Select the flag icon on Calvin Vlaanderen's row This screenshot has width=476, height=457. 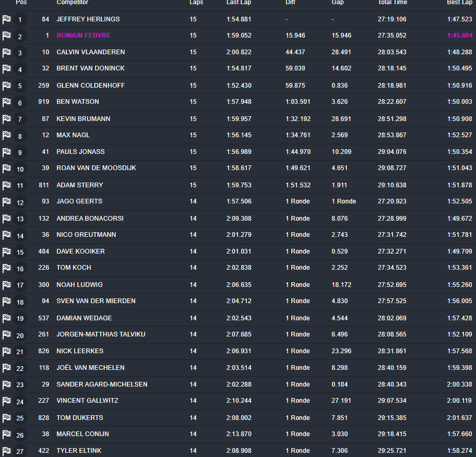6,52
